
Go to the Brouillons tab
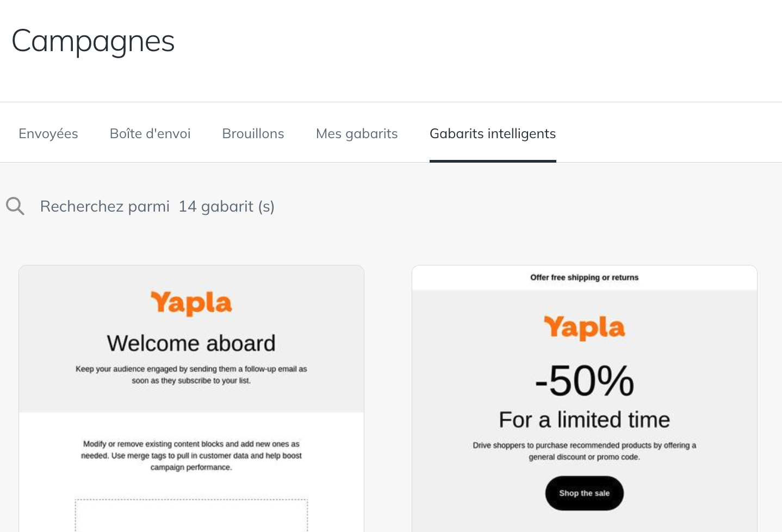coord(253,134)
